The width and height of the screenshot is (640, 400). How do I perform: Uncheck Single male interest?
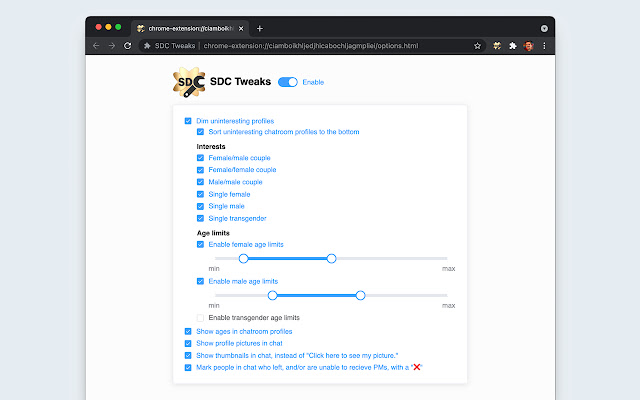click(201, 206)
